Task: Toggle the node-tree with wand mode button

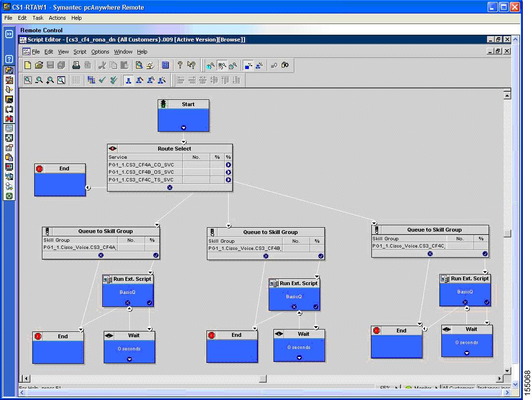Action: pos(162,80)
